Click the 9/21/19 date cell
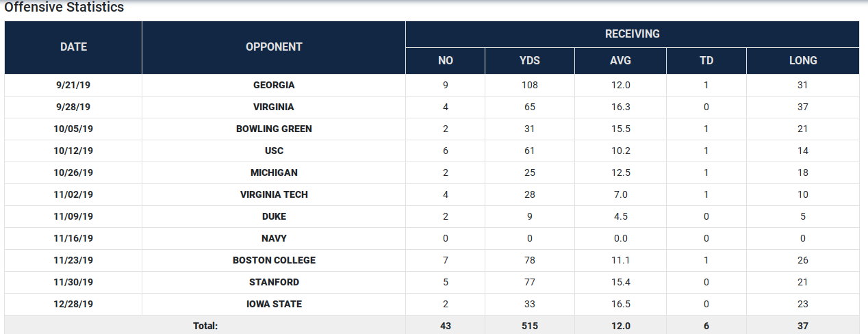Image resolution: width=868 pixels, height=334 pixels. tap(73, 85)
